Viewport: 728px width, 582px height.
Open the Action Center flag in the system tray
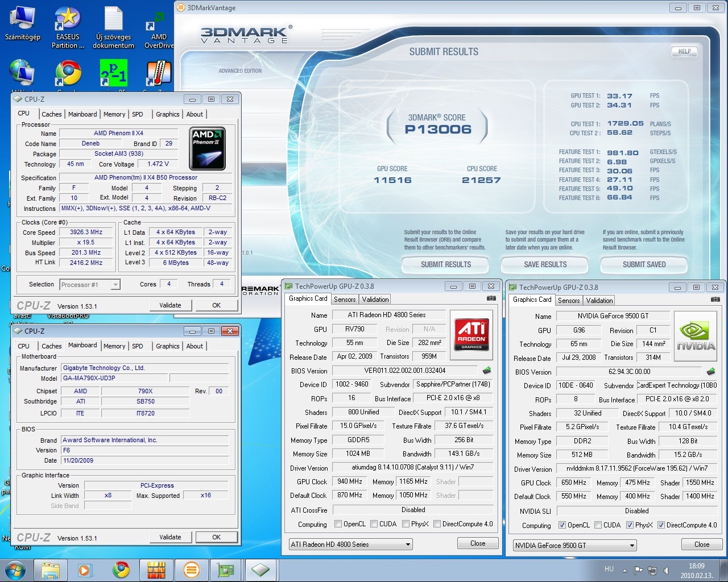[638, 570]
